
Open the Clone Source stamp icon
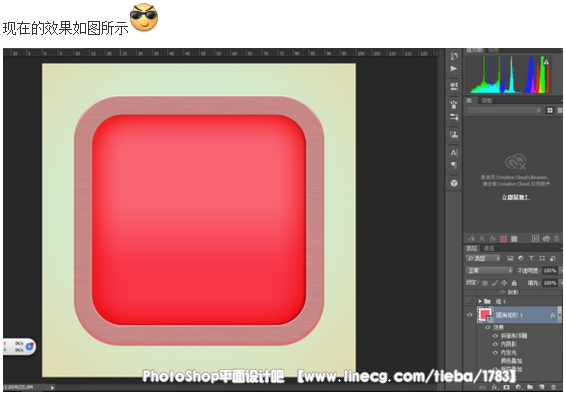[454, 135]
